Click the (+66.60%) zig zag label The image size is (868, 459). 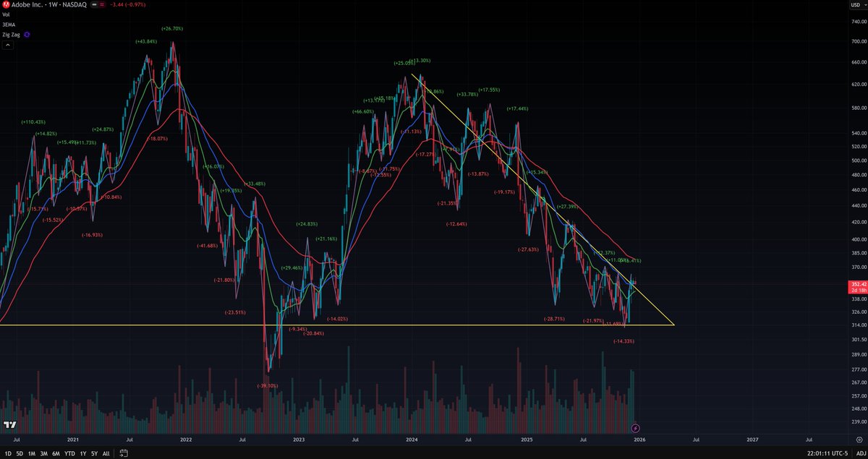(362, 111)
